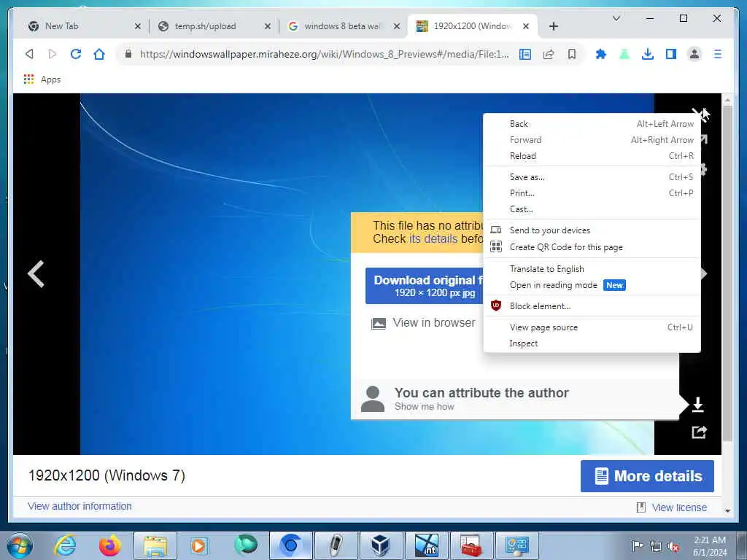The image size is (747, 560).
Task: Open VirtualBox cube icon in taskbar
Action: (x=380, y=545)
